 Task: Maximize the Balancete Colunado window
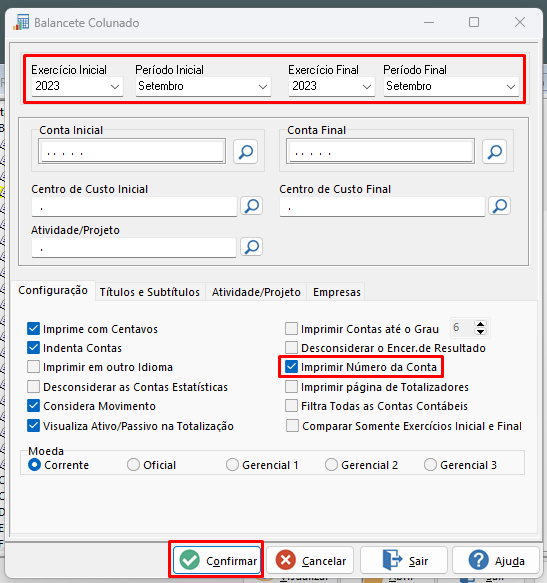(x=474, y=22)
